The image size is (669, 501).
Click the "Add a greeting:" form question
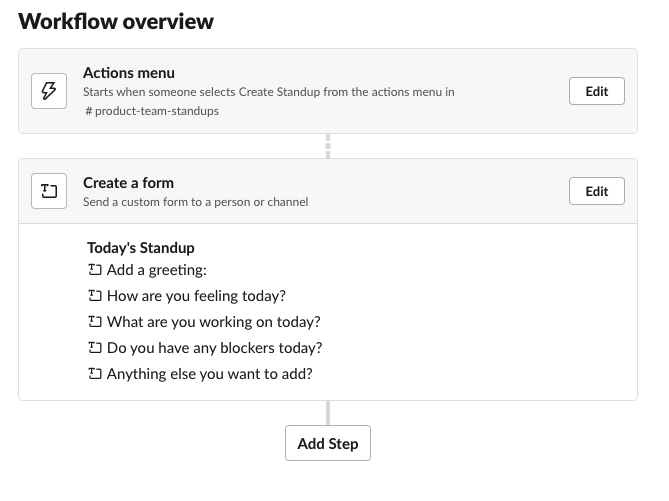point(156,270)
